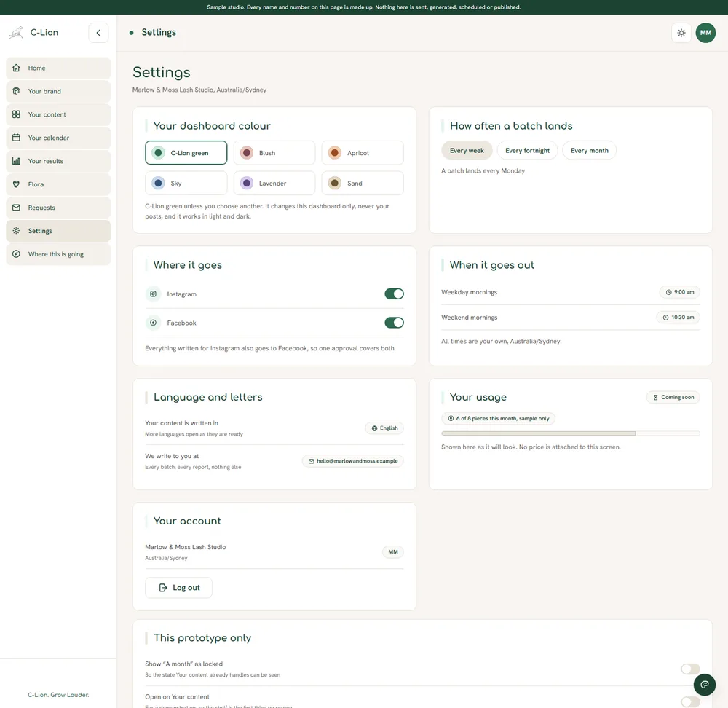Open the English language selector

coord(384,428)
